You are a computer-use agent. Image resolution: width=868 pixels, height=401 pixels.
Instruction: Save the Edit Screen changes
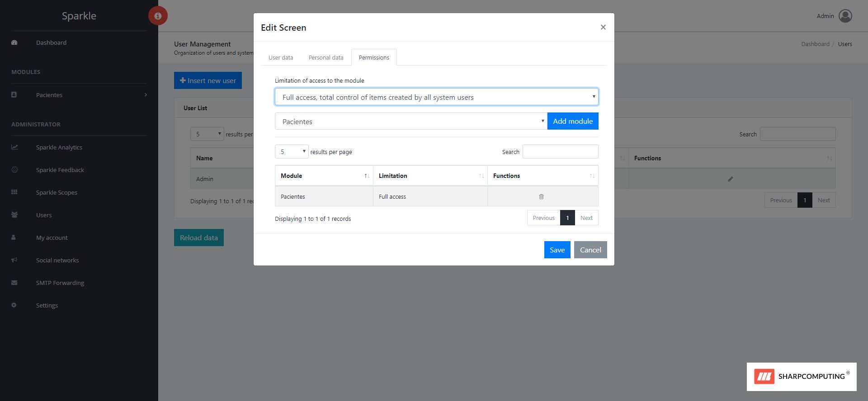pyautogui.click(x=557, y=250)
